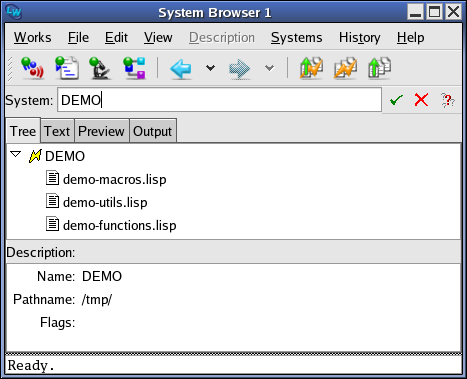Click the Load system green arrow icon

[x=379, y=68]
